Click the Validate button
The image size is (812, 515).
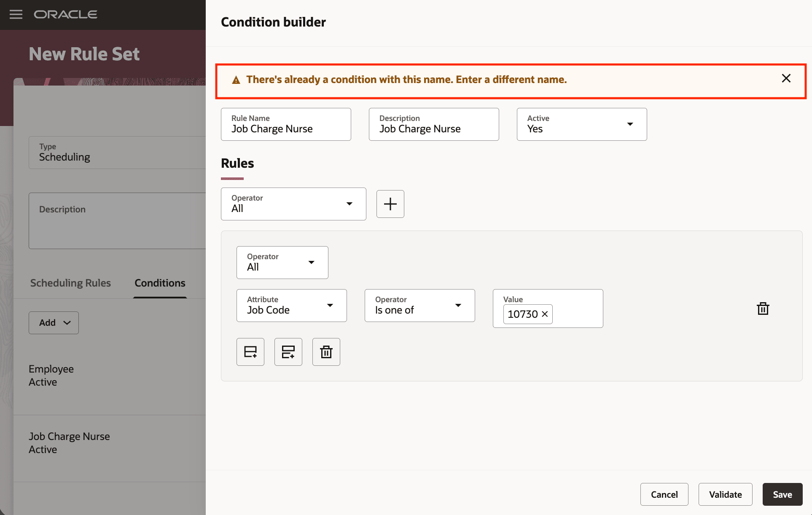click(725, 494)
